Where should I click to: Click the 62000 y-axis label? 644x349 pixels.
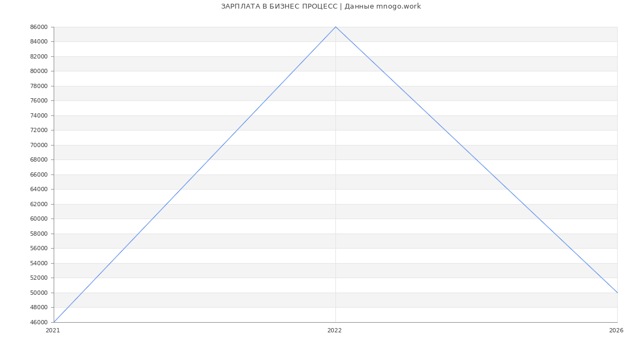[x=39, y=205]
